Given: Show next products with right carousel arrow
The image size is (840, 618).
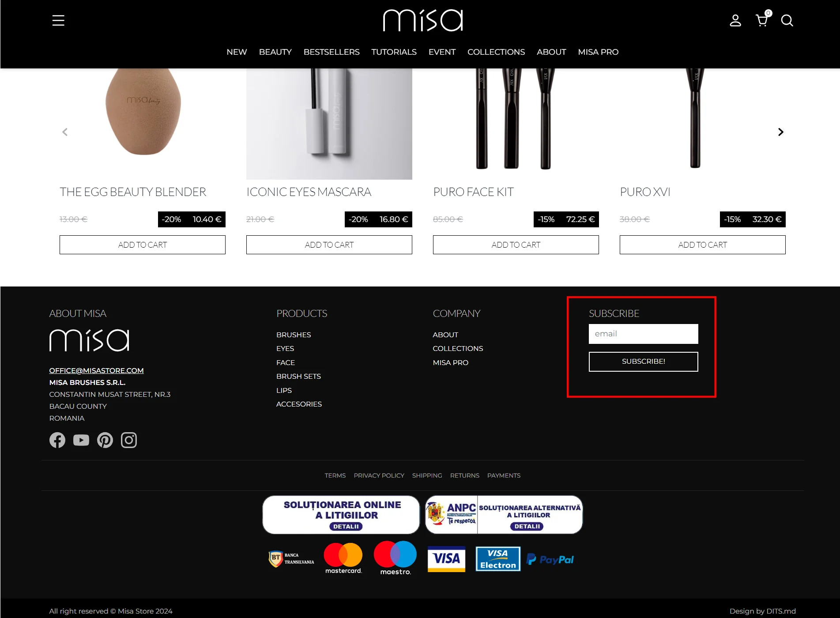Looking at the screenshot, I should click(x=780, y=132).
